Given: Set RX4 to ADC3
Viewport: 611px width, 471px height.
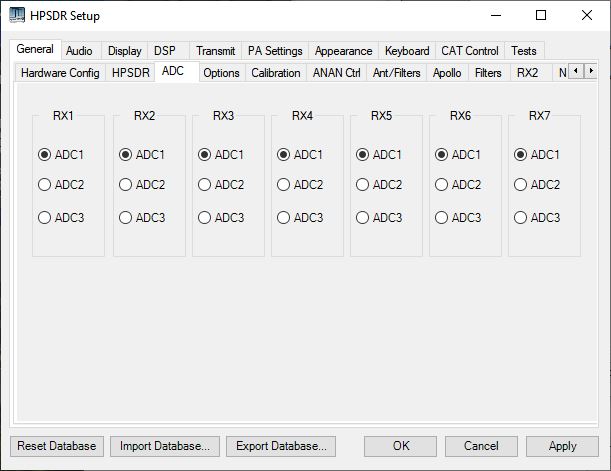Looking at the screenshot, I should coord(283,217).
